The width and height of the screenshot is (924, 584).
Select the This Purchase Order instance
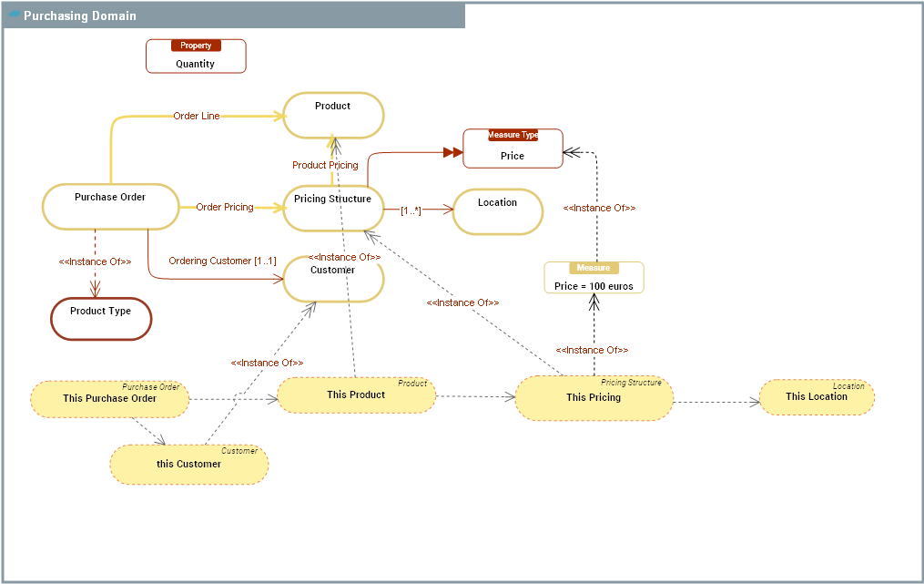[x=110, y=399]
